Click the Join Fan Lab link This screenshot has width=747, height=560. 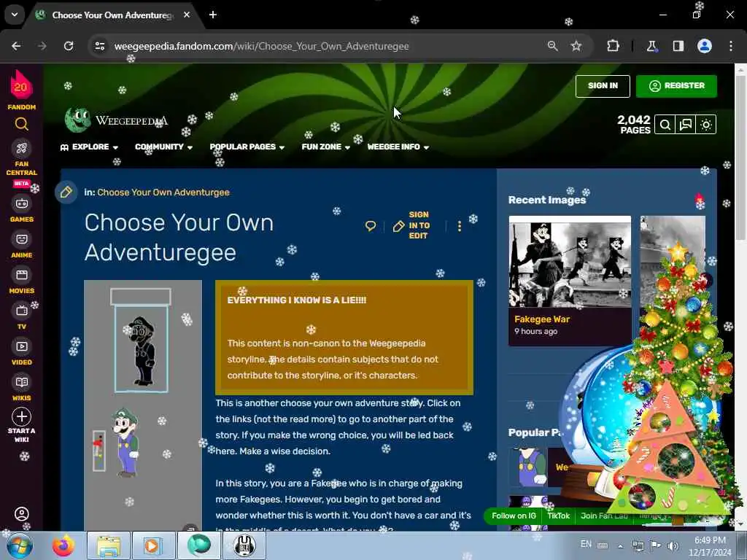603,516
